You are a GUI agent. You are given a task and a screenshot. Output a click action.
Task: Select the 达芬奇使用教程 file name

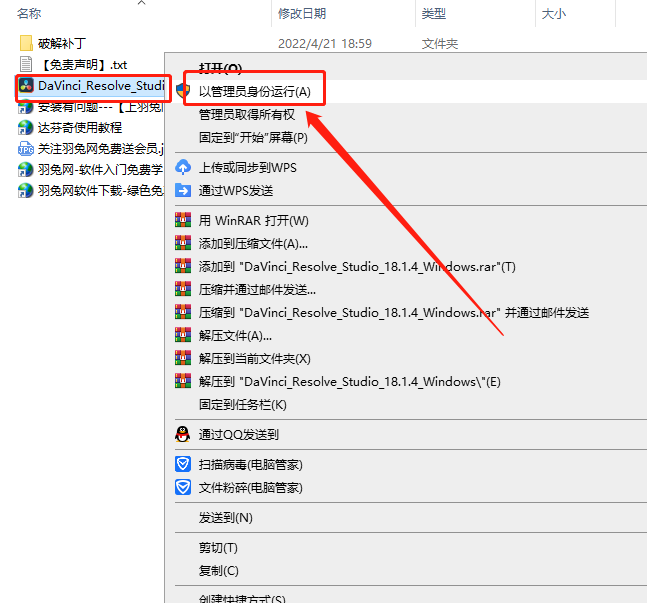[x=80, y=128]
